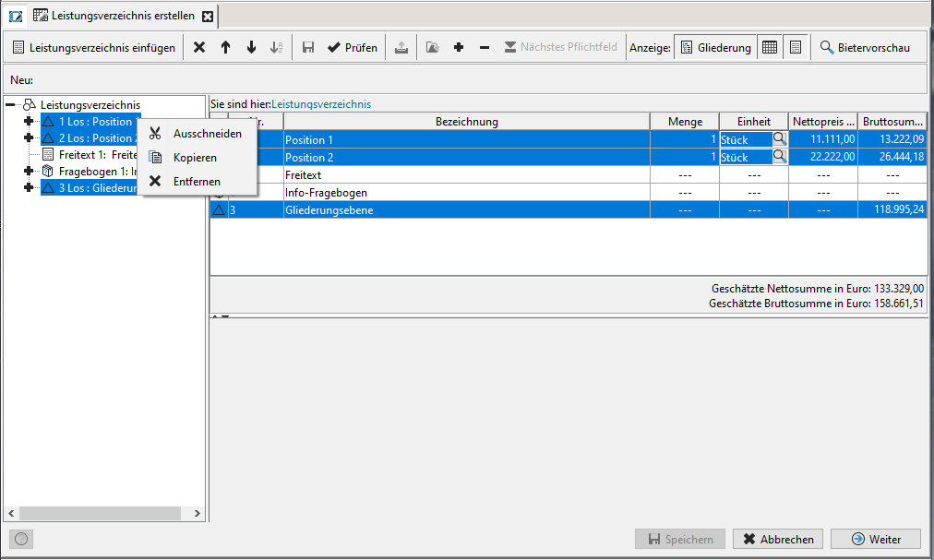Click the net price cell 11.111,00
Viewport: 934px width, 560px height.
click(823, 139)
